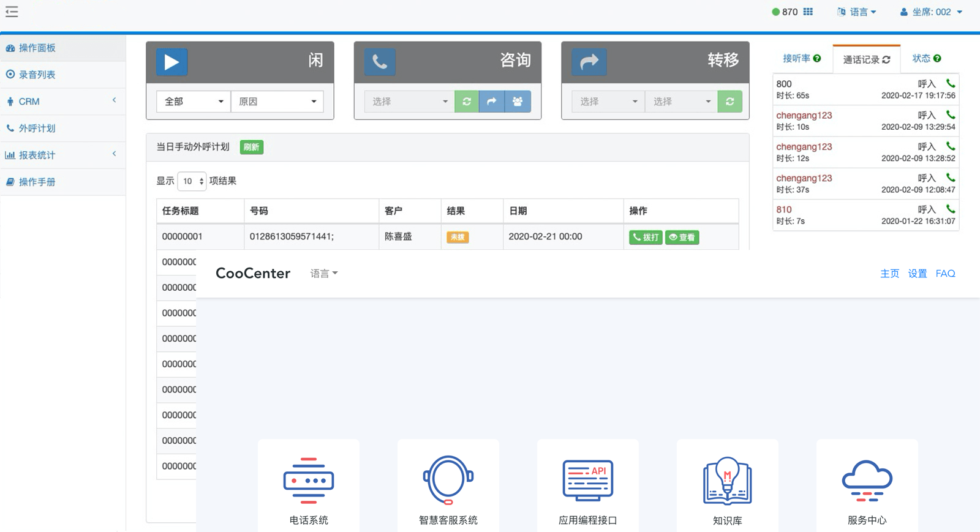Open the 应用编程接口 API icon
The width and height of the screenshot is (980, 532).
click(587, 480)
